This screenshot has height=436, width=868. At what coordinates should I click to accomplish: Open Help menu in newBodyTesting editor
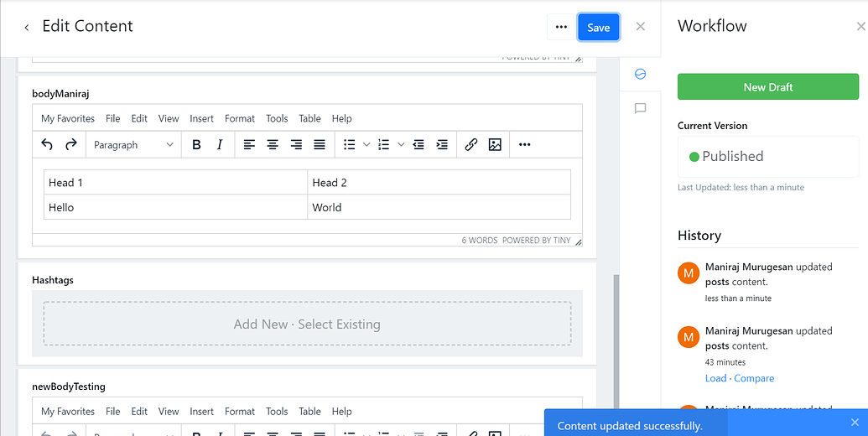(341, 411)
